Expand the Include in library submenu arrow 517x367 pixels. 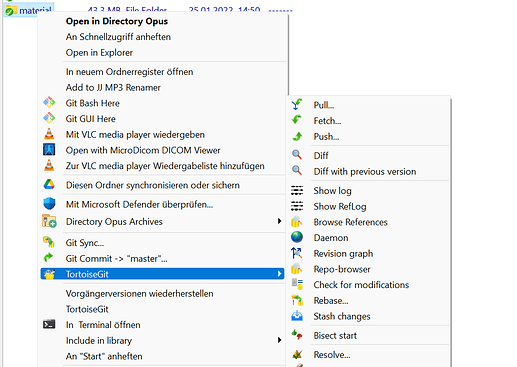[279, 340]
